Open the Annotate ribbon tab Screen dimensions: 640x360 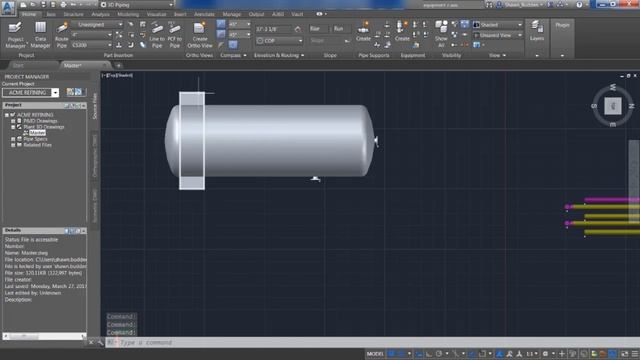click(x=204, y=14)
